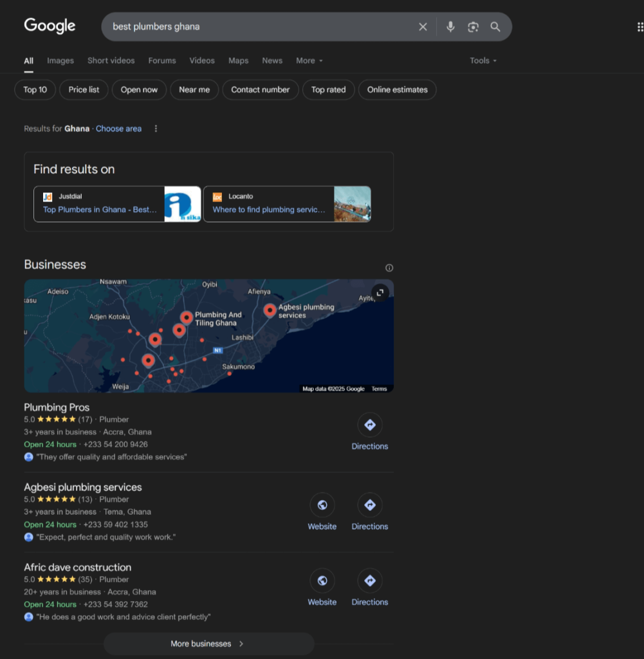Expand the businesses map to full view
Screen dimensions: 644x659
[380, 293]
